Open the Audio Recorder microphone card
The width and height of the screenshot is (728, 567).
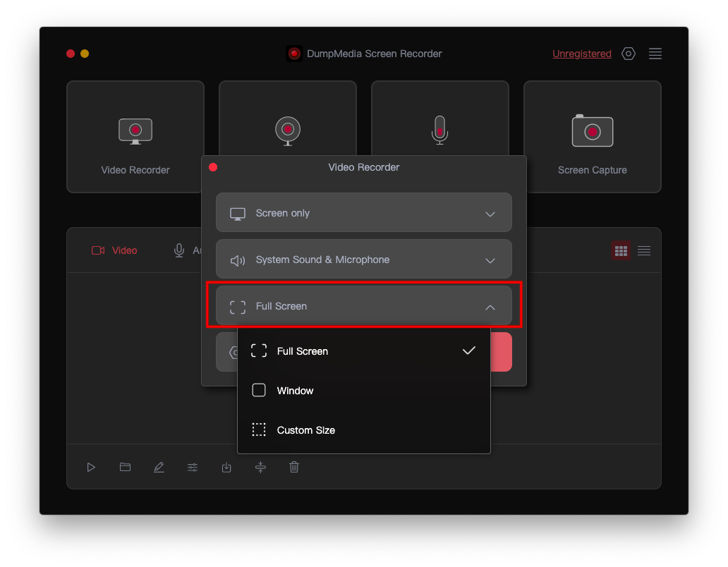[x=439, y=118]
